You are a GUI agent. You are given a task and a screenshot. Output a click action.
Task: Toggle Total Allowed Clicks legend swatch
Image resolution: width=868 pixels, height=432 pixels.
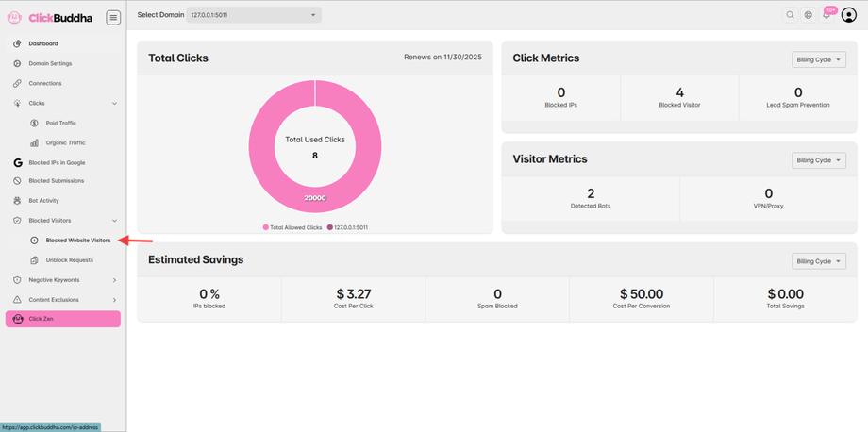pyautogui.click(x=266, y=227)
